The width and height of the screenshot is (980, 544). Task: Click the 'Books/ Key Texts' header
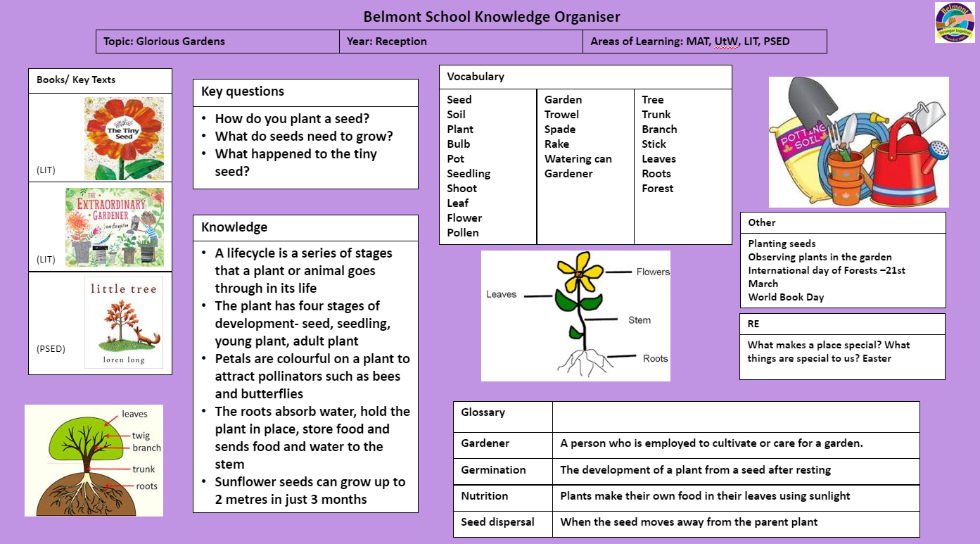100,80
